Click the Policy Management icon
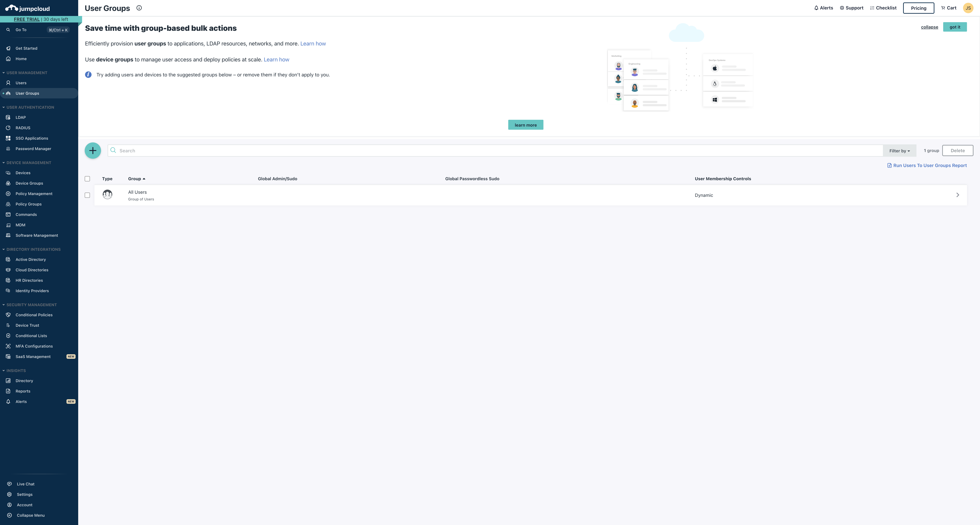The height and width of the screenshot is (525, 980). (8, 194)
